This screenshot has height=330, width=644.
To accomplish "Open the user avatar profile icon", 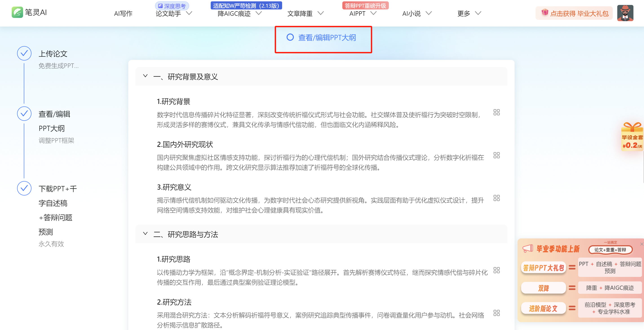I will pos(625,13).
